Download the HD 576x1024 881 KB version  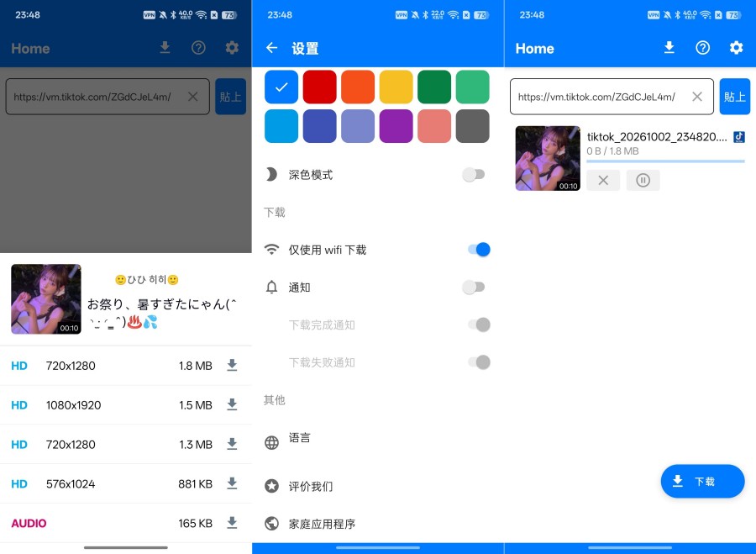pyautogui.click(x=232, y=483)
